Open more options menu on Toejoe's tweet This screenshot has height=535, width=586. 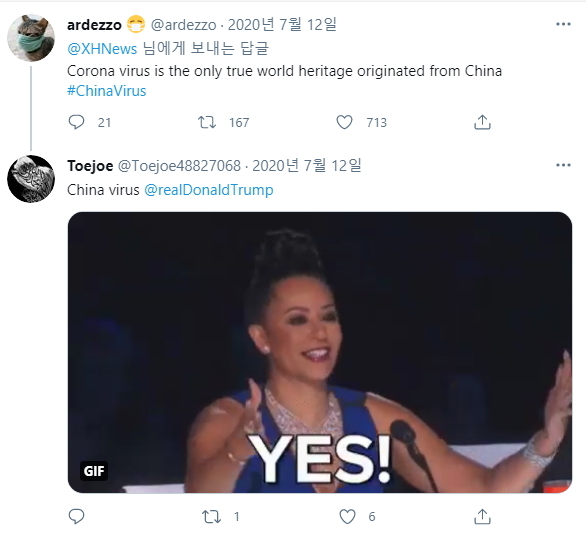(563, 165)
